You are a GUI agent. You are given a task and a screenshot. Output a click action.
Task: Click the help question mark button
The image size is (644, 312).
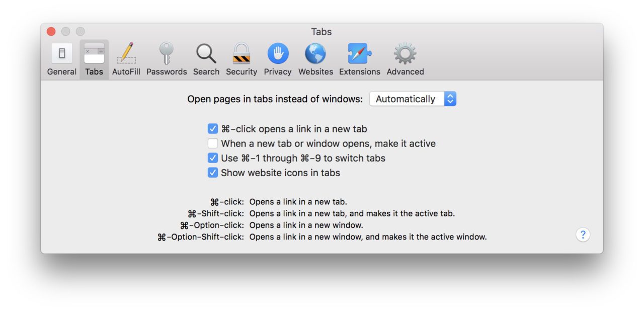tap(583, 235)
